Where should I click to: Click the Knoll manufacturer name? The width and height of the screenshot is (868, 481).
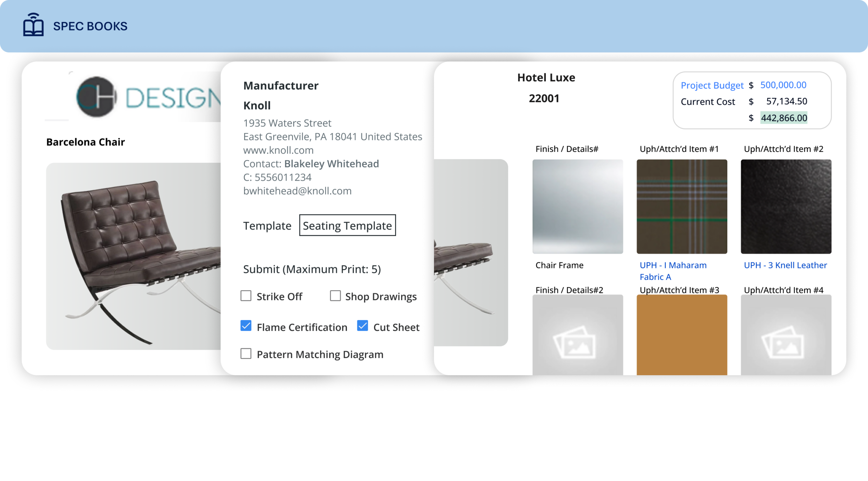click(x=257, y=105)
